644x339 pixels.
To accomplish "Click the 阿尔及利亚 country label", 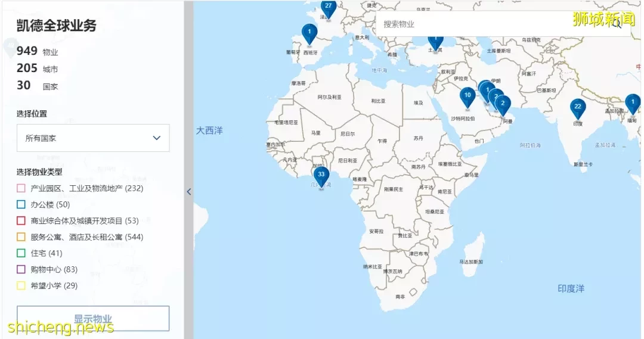I will pyautogui.click(x=329, y=97).
